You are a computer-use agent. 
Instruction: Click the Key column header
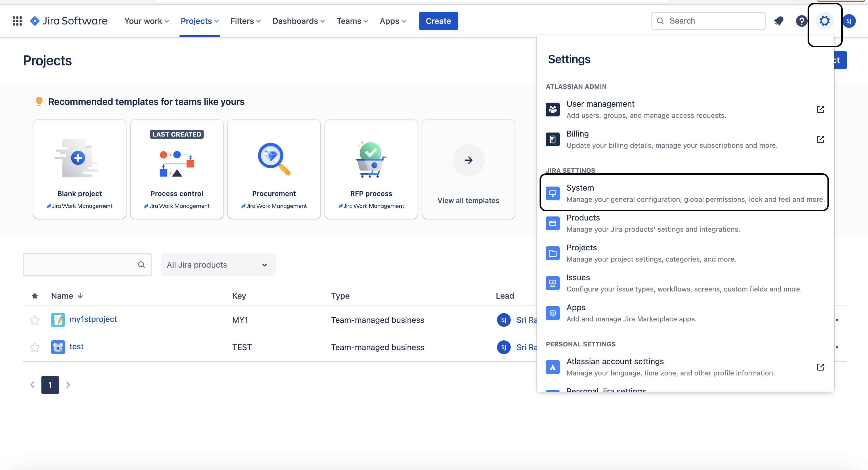[239, 296]
